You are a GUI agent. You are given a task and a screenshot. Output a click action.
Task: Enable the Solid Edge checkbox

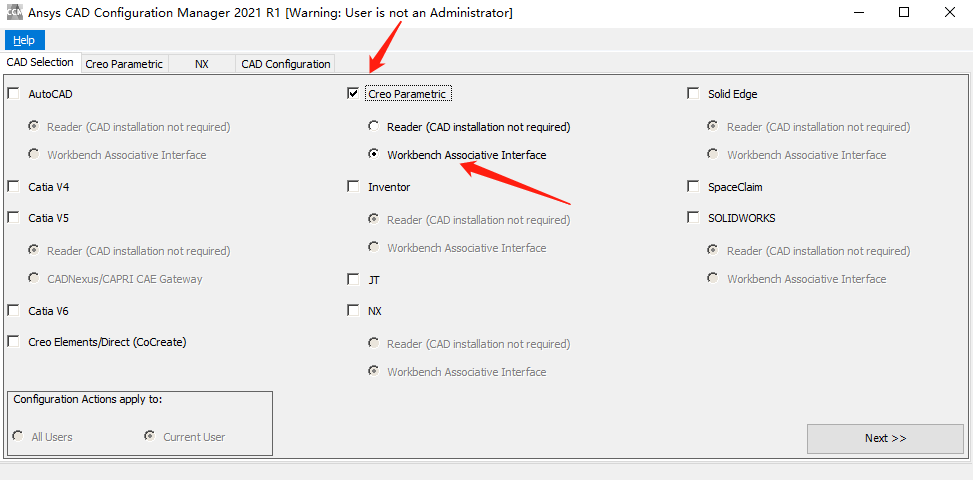(x=693, y=94)
